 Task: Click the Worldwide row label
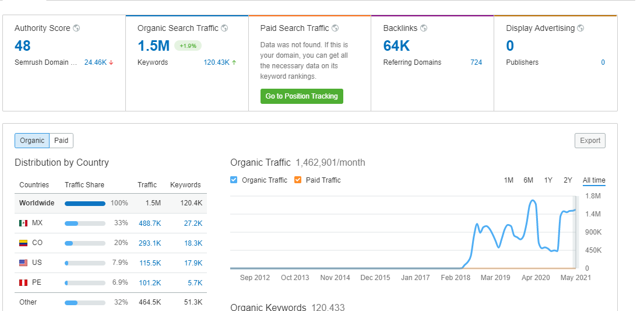click(37, 203)
